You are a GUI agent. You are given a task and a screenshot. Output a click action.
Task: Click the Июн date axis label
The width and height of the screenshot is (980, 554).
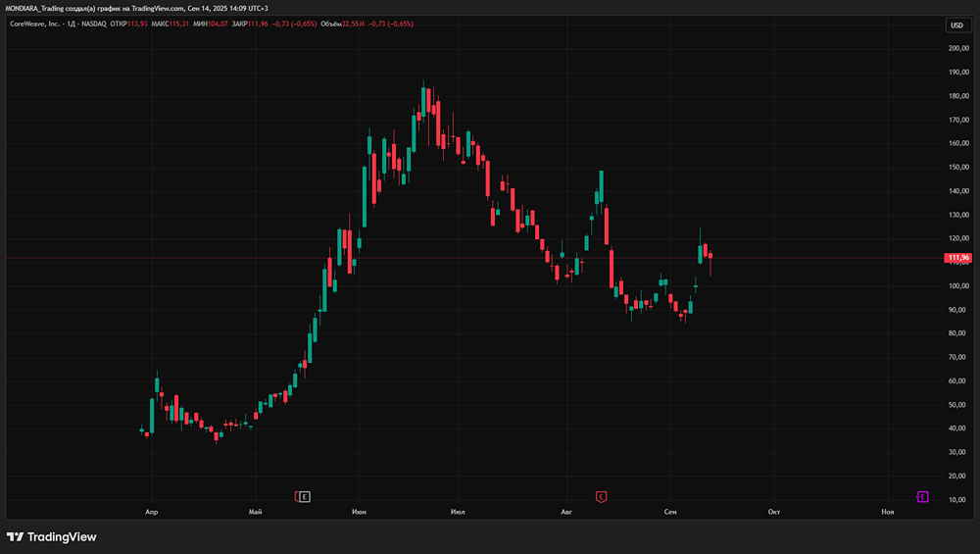tap(359, 512)
